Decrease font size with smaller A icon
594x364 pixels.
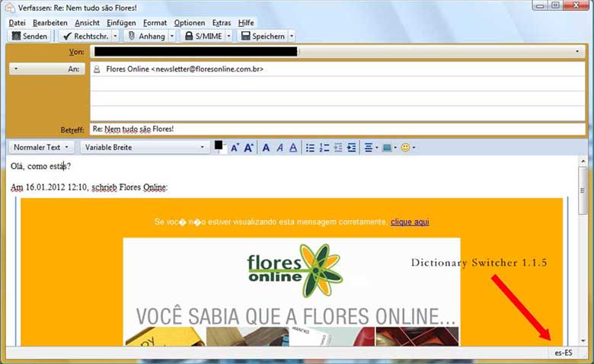tap(235, 148)
